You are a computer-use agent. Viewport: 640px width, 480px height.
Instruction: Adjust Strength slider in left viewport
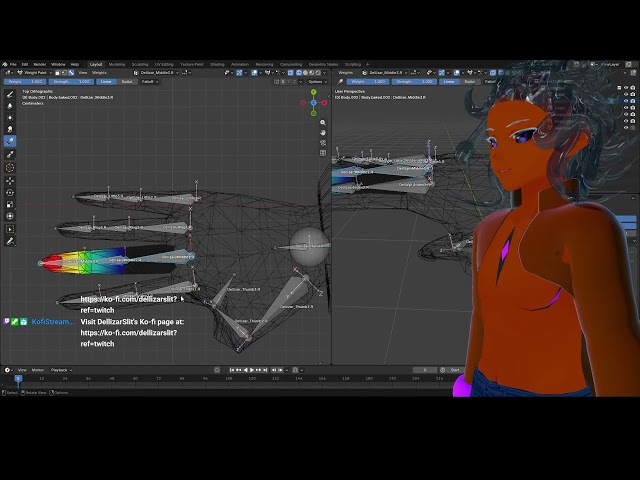[x=71, y=82]
